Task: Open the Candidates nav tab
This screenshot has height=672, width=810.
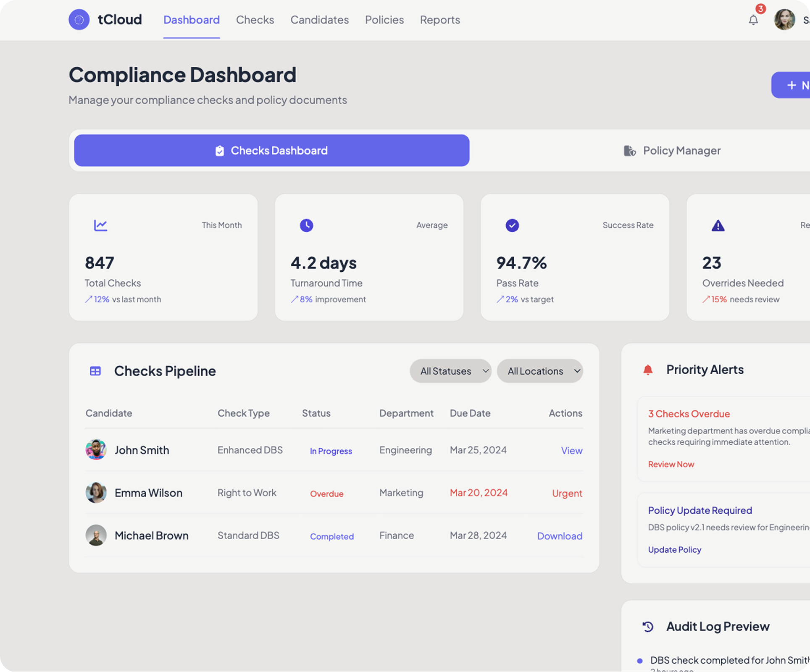Action: tap(320, 20)
